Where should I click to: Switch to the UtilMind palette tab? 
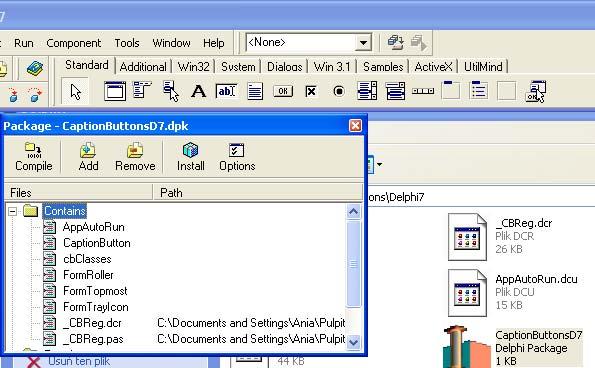pyautogui.click(x=483, y=67)
